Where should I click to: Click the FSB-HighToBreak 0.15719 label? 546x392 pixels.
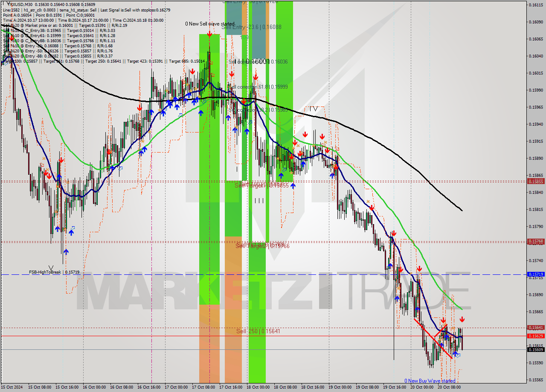point(54,272)
